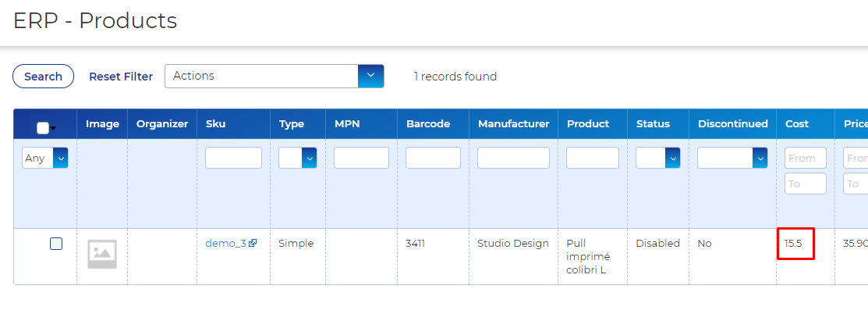The width and height of the screenshot is (868, 321).
Task: Click the product image placeholder thumbnail
Action: 102,254
